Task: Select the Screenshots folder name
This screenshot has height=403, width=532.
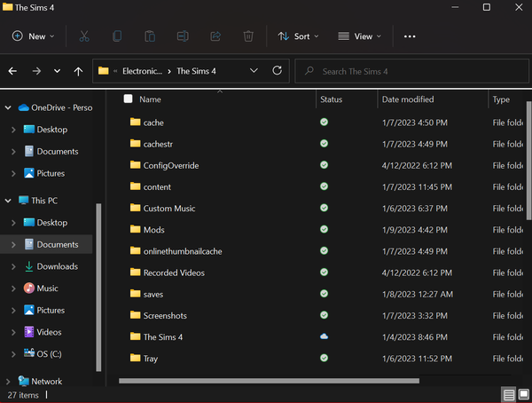Action: point(165,315)
